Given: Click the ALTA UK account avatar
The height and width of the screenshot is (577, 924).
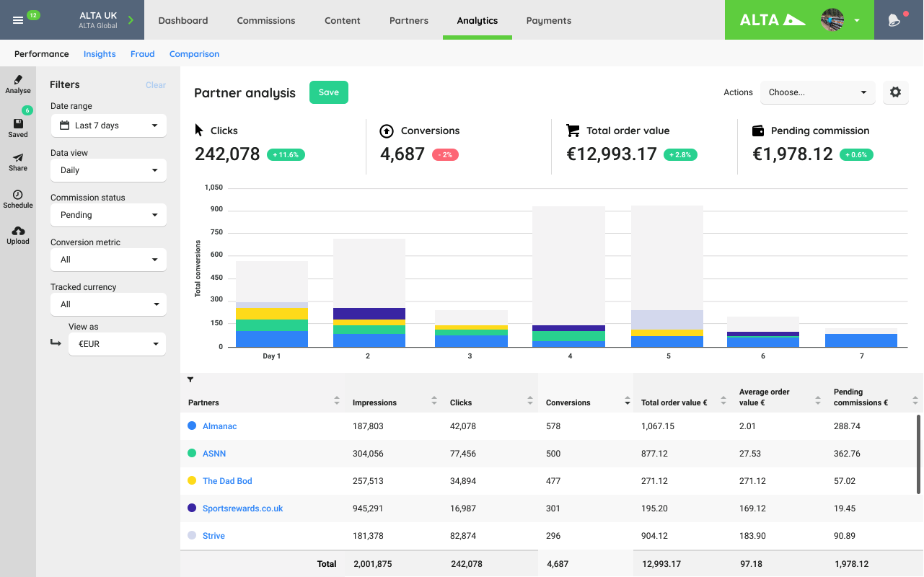Looking at the screenshot, I should [x=831, y=19].
